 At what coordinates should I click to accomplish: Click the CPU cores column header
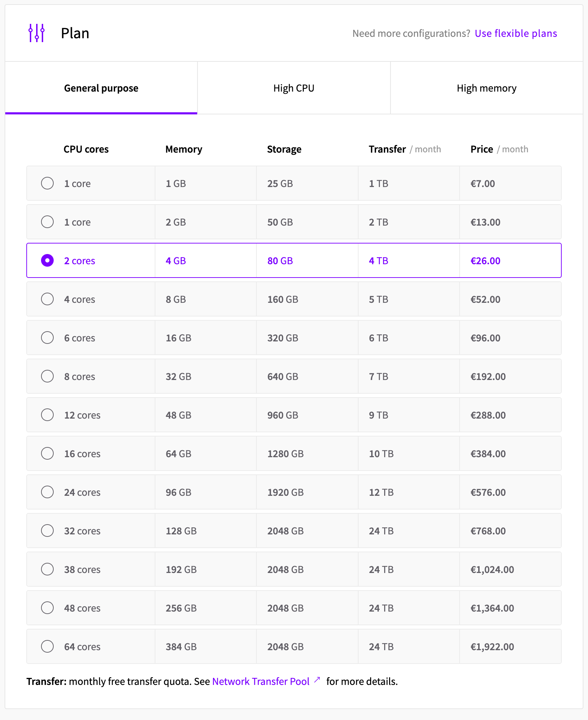point(86,149)
